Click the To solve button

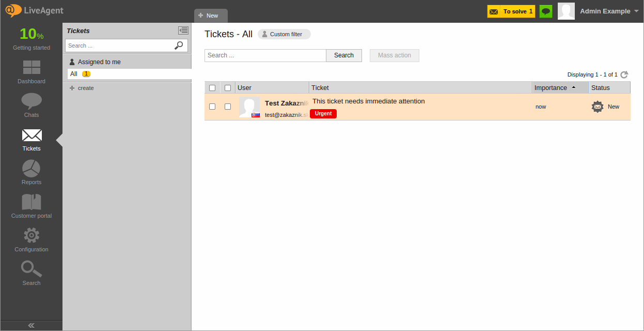click(511, 11)
